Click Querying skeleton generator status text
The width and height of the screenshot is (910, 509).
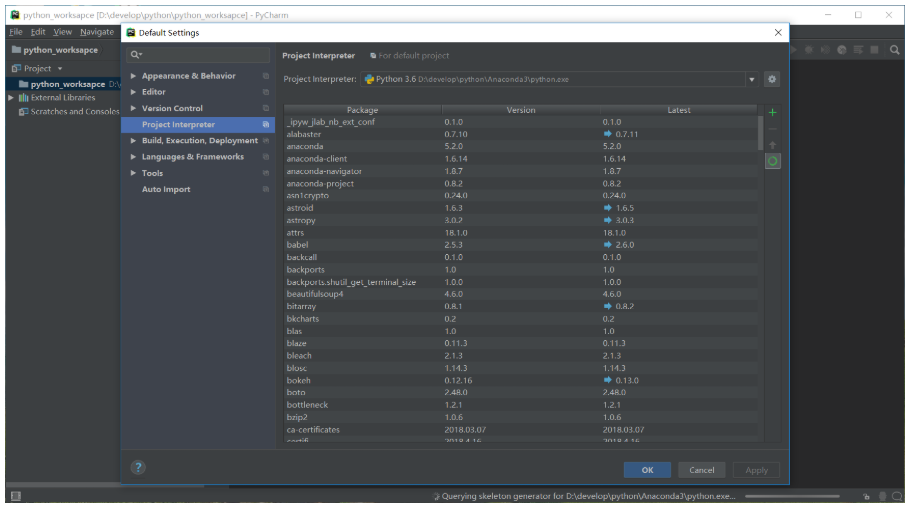pos(588,496)
